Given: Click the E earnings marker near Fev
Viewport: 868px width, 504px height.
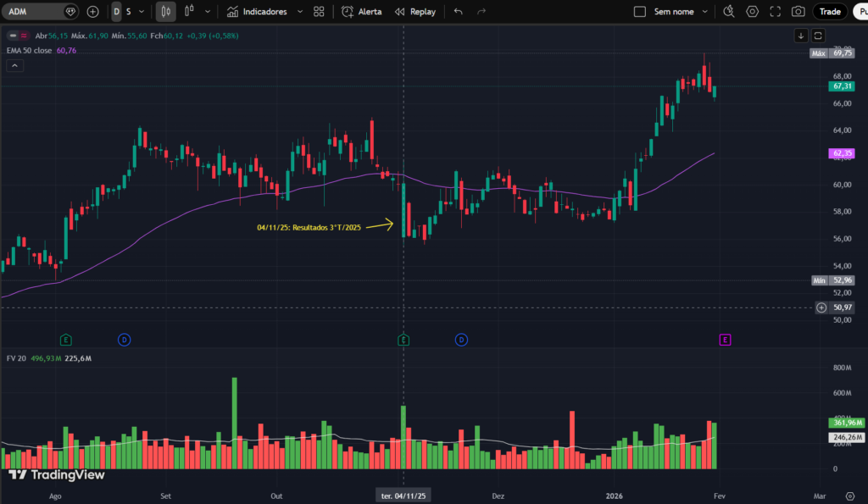Looking at the screenshot, I should (x=725, y=339).
